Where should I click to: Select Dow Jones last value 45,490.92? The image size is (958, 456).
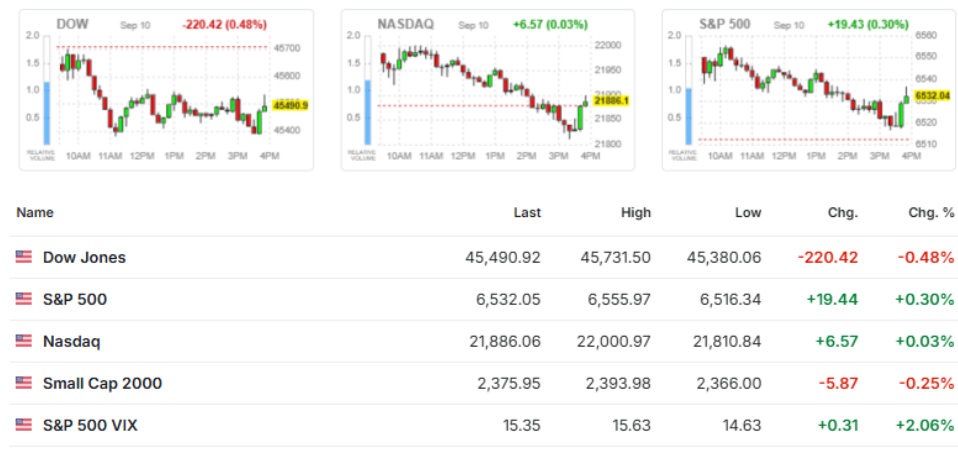(503, 257)
